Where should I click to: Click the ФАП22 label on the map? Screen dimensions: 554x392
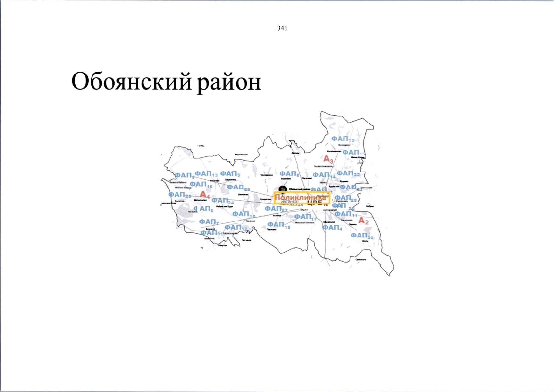coord(348,173)
